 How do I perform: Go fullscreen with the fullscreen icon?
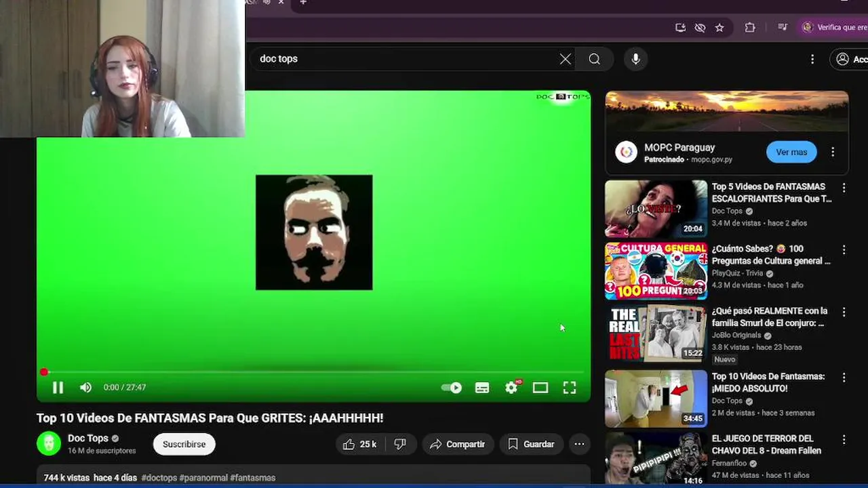570,387
